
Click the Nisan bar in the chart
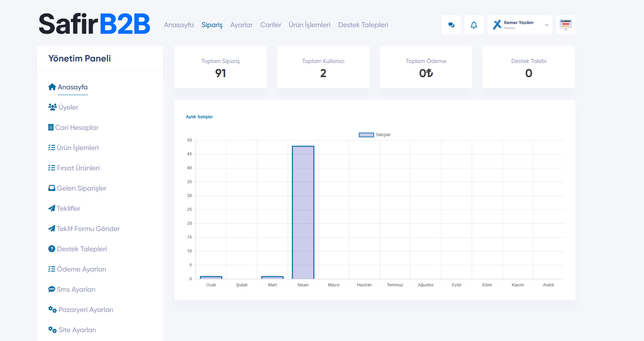tap(303, 212)
